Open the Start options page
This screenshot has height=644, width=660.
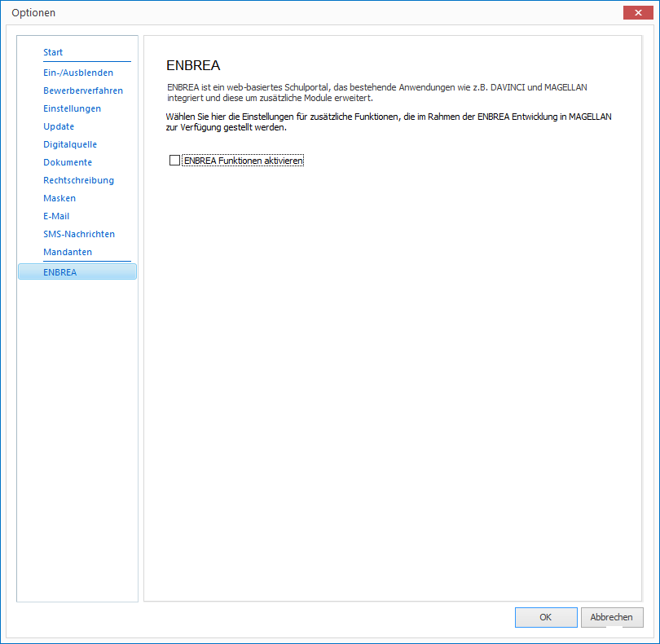53,52
